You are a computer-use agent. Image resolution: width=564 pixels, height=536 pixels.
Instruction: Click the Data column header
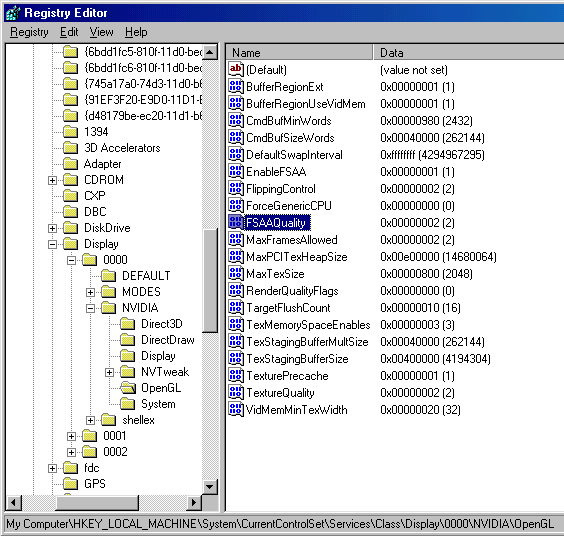(469, 53)
